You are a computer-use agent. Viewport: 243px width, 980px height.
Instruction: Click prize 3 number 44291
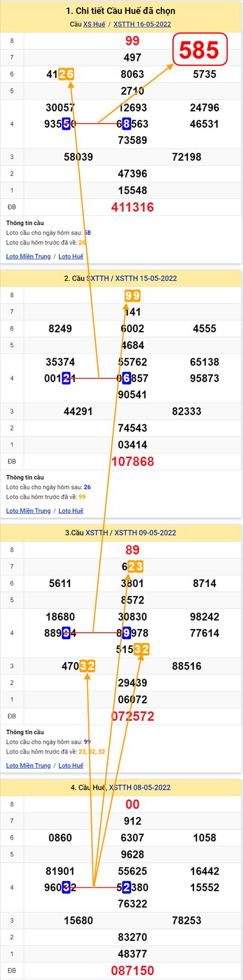click(x=78, y=412)
